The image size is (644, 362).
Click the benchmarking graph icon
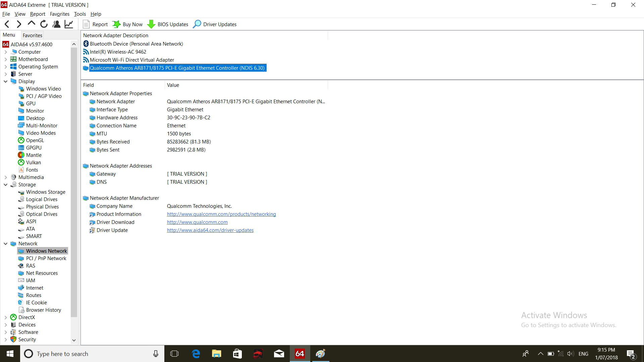point(68,24)
